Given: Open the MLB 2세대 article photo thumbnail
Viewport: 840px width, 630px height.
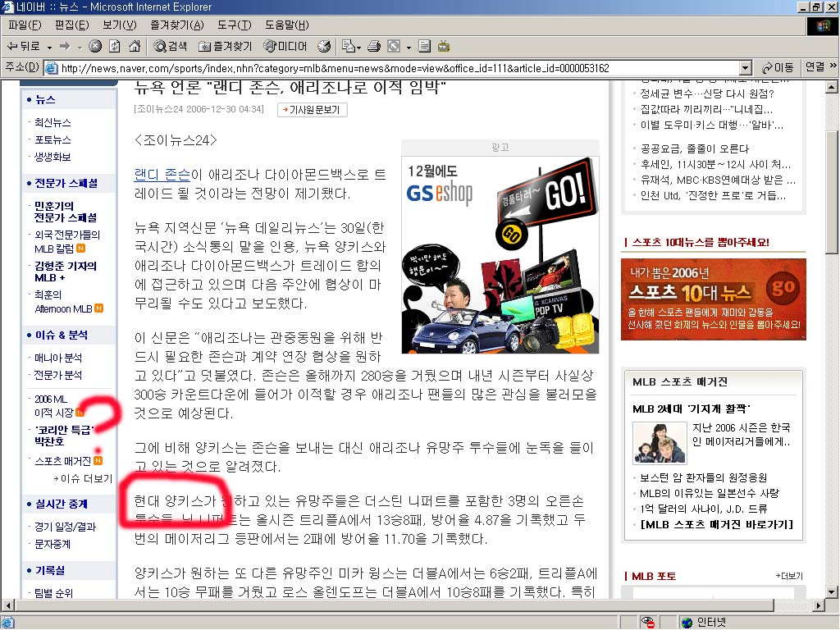Looking at the screenshot, I should coord(660,442).
